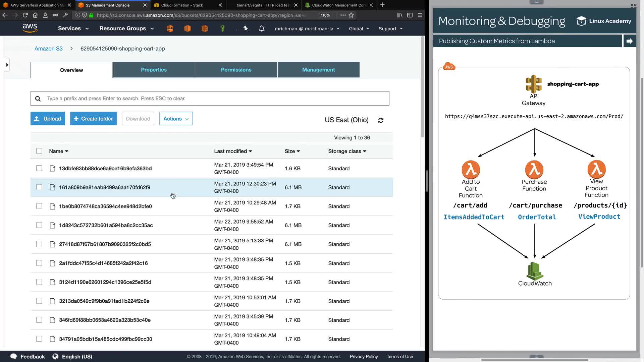
Task: Click the prefix search input field
Action: click(x=215, y=99)
